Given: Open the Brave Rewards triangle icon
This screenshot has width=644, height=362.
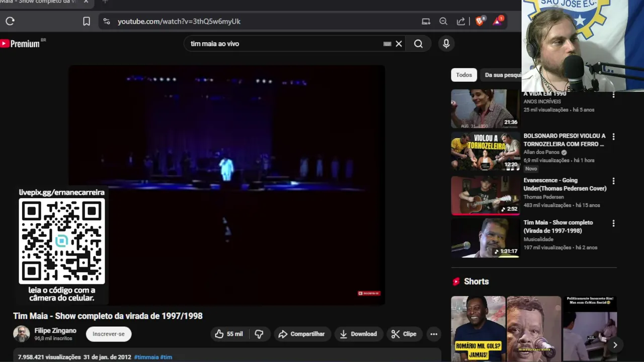Looking at the screenshot, I should pos(498,21).
